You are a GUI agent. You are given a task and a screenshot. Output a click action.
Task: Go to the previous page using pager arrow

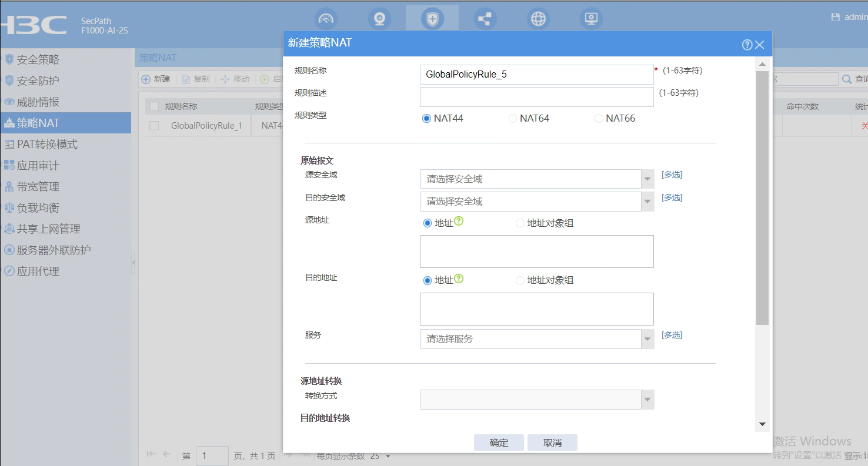click(166, 454)
